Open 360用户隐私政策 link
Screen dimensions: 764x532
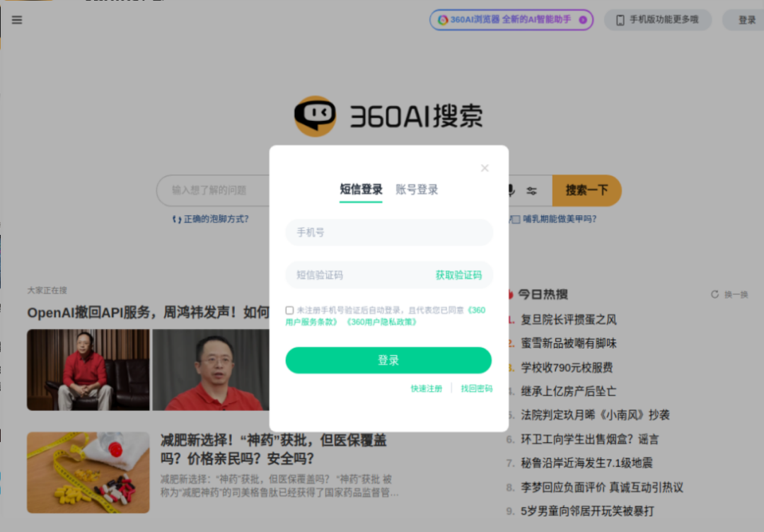(x=381, y=322)
